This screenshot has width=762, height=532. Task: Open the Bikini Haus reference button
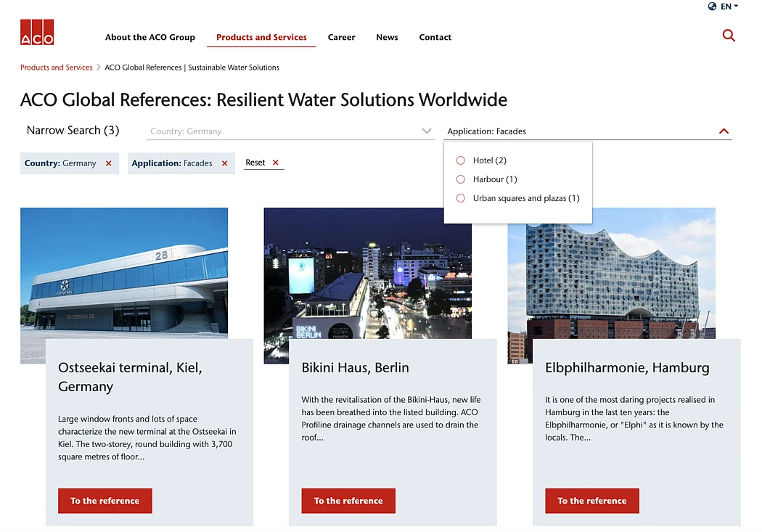(348, 501)
